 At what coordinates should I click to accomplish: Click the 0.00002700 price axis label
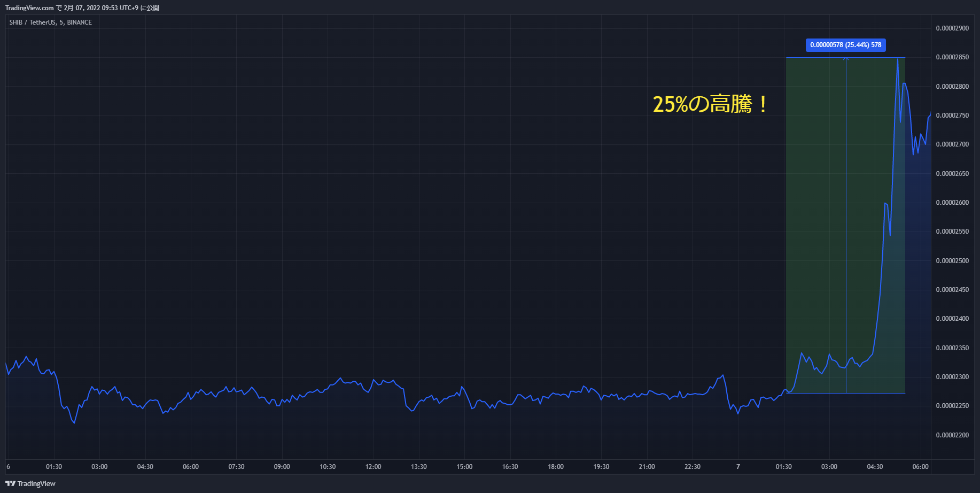click(952, 144)
